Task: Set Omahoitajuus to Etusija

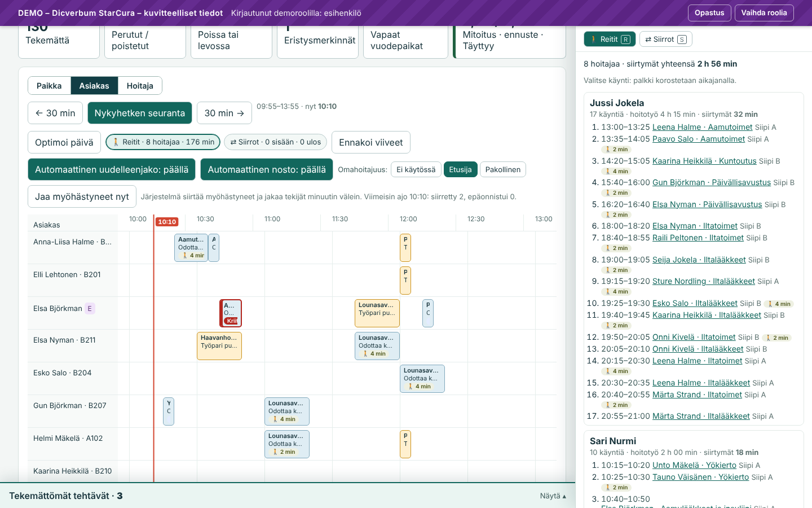Action: point(461,169)
